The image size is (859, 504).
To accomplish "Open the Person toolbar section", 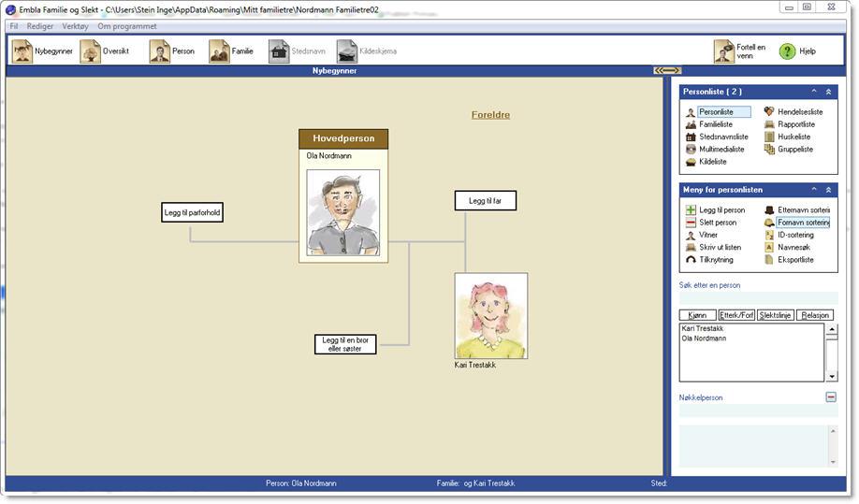I will pos(160,51).
